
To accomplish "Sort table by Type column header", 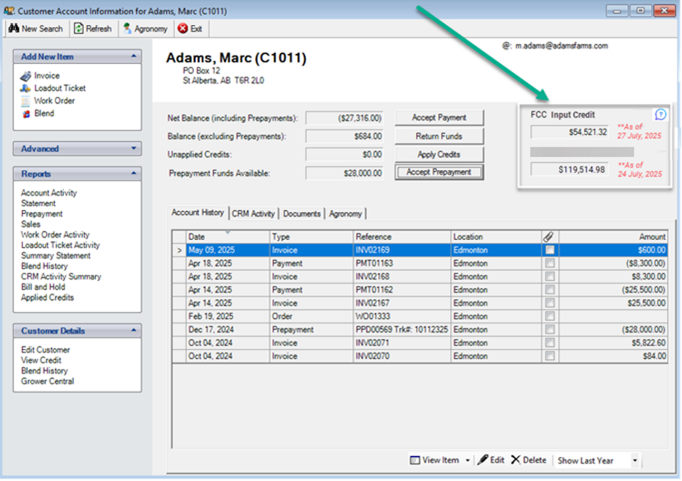I will [311, 237].
